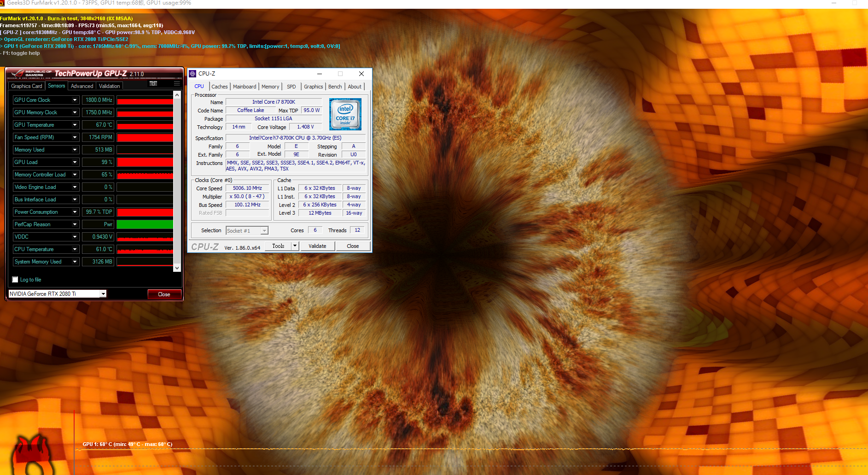Image resolution: width=868 pixels, height=475 pixels.
Task: Open the GPU Core Clock sensor dropdown
Action: tap(75, 100)
